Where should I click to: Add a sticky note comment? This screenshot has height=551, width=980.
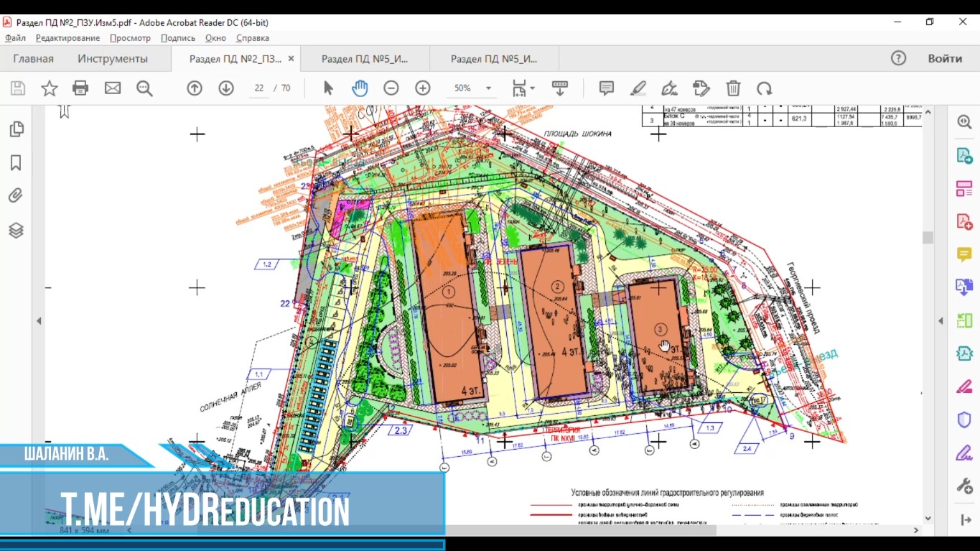click(607, 88)
